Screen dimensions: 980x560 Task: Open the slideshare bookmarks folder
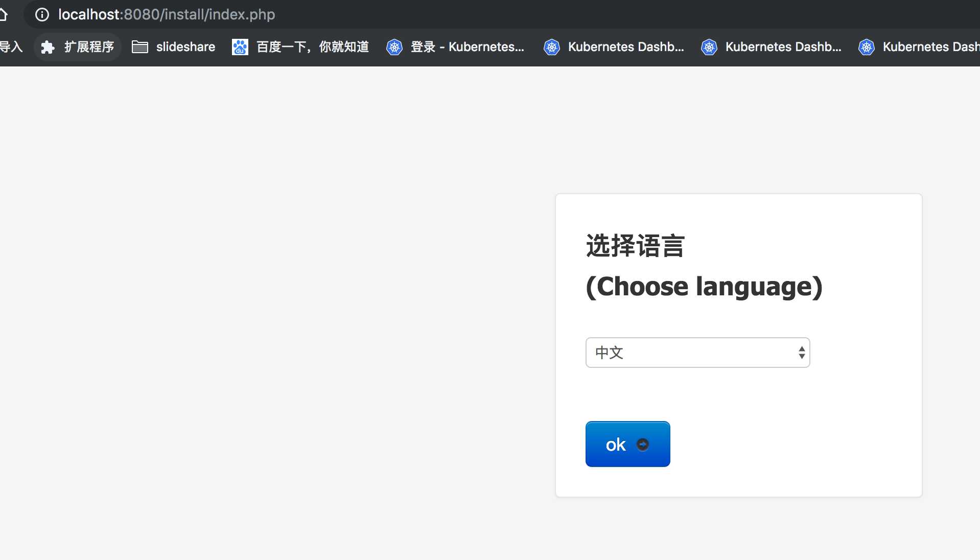pyautogui.click(x=173, y=47)
